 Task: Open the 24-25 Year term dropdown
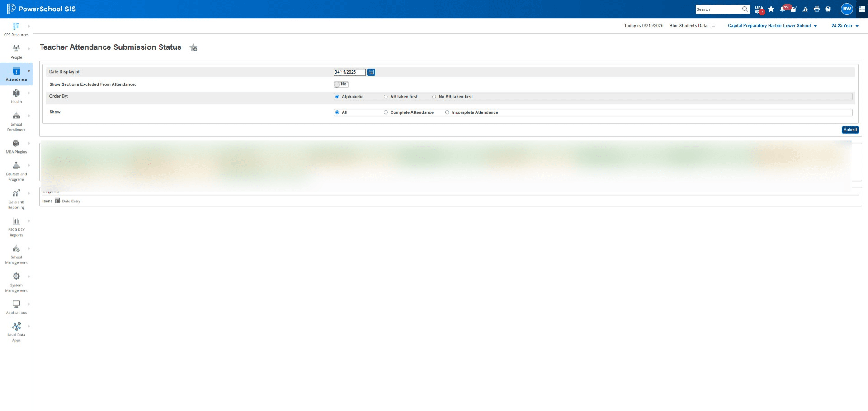point(844,26)
